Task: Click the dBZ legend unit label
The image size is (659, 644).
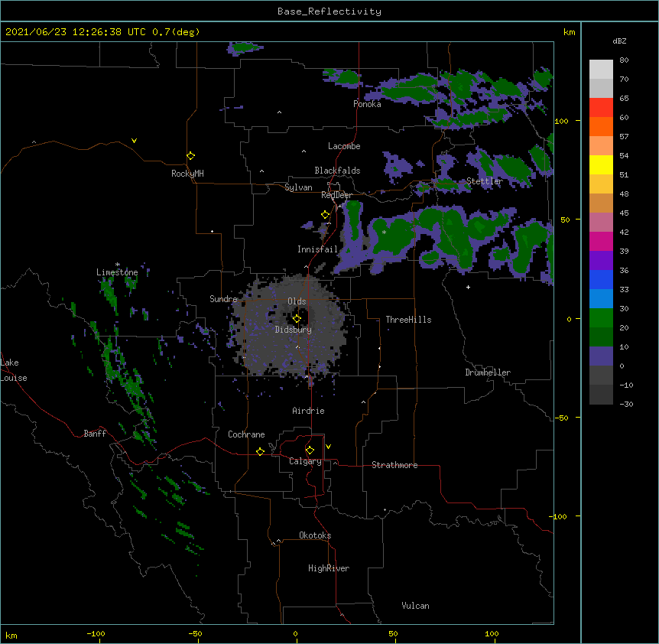Action: point(619,41)
